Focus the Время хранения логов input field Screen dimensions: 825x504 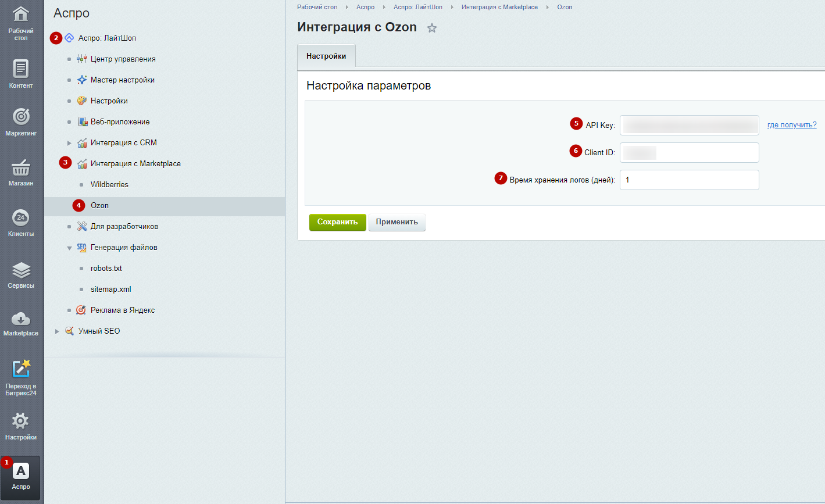click(x=690, y=180)
